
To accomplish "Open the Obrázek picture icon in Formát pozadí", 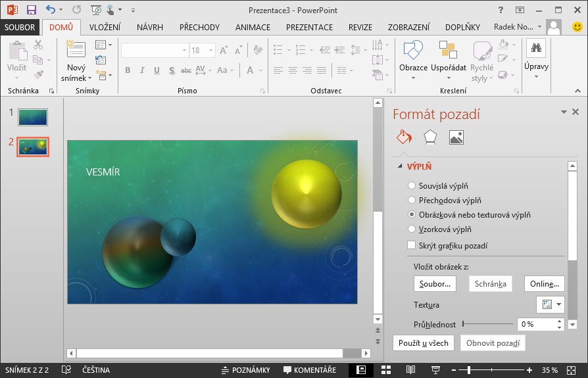I will pos(456,137).
